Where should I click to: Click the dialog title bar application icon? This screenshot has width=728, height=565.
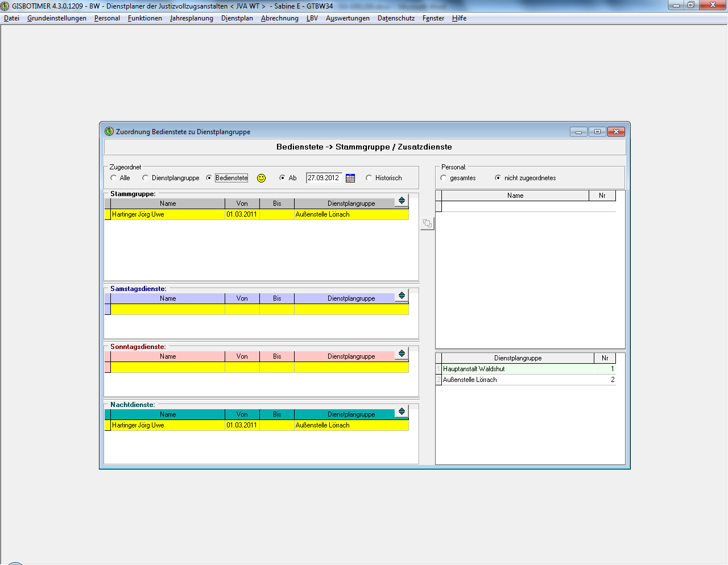coord(109,131)
